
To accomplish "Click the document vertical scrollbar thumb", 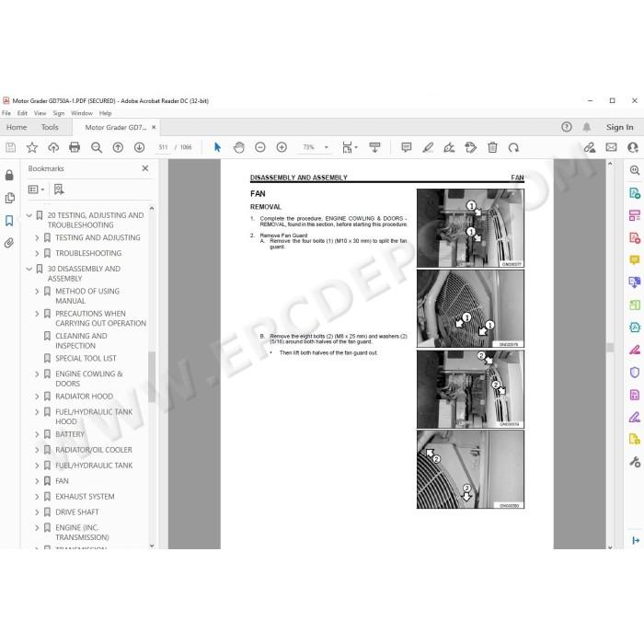I will point(610,348).
